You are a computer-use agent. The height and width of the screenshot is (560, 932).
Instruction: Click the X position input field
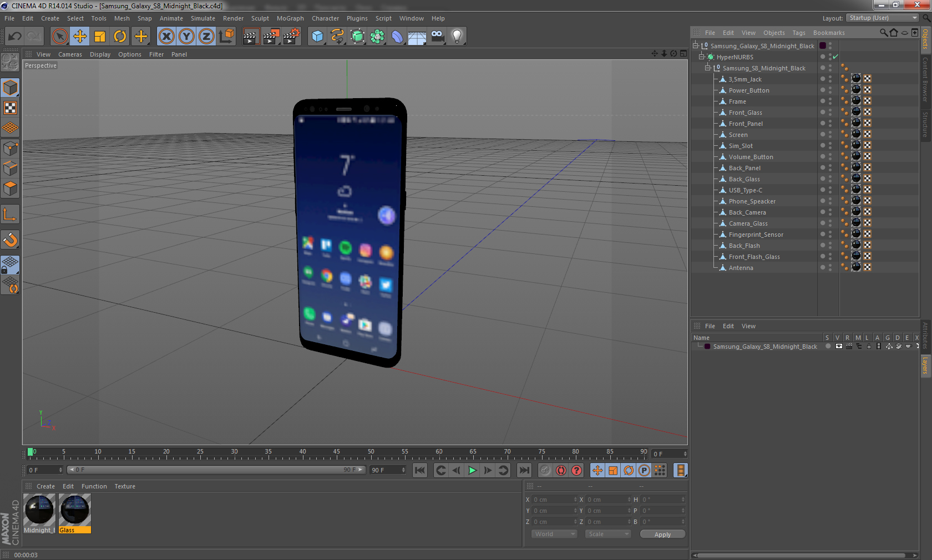point(554,500)
